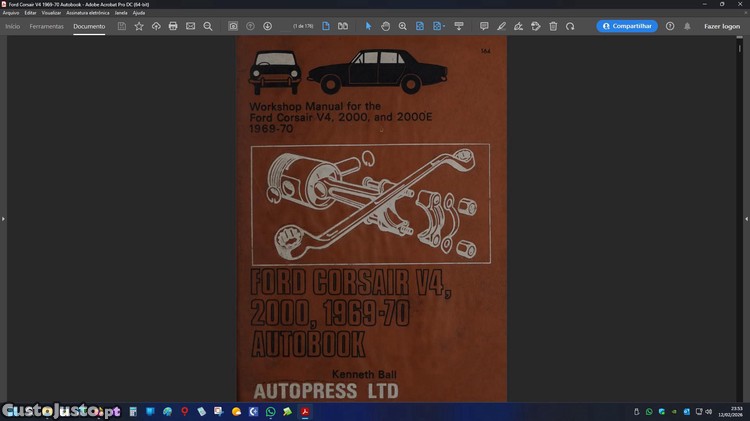Click the print icon in the toolbar
Image resolution: width=750 pixels, height=421 pixels.
(x=173, y=26)
